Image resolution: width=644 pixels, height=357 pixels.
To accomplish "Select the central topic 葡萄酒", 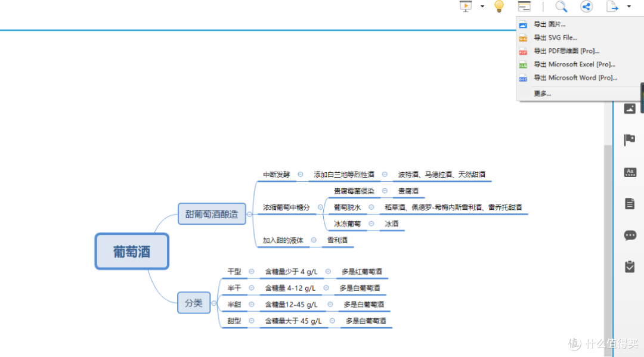I will tap(132, 252).
